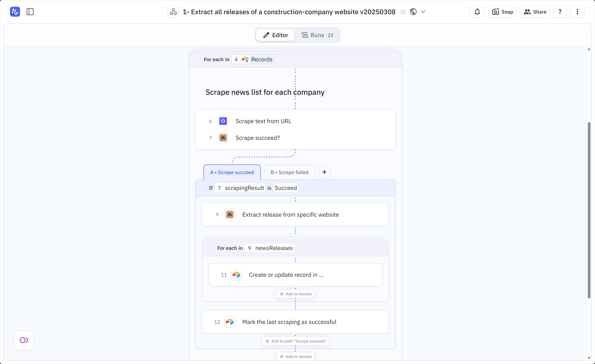Click the vertical scrollbar thumb
Image resolution: width=595 pixels, height=364 pixels.
coord(589,210)
